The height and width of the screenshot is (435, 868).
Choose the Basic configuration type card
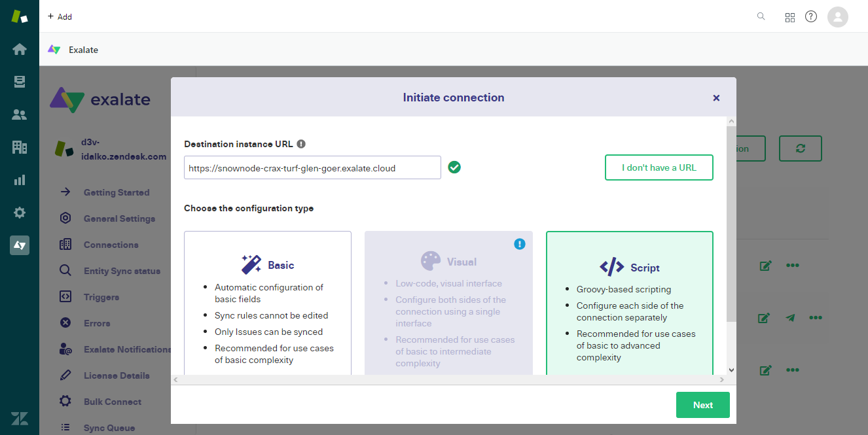pyautogui.click(x=268, y=303)
